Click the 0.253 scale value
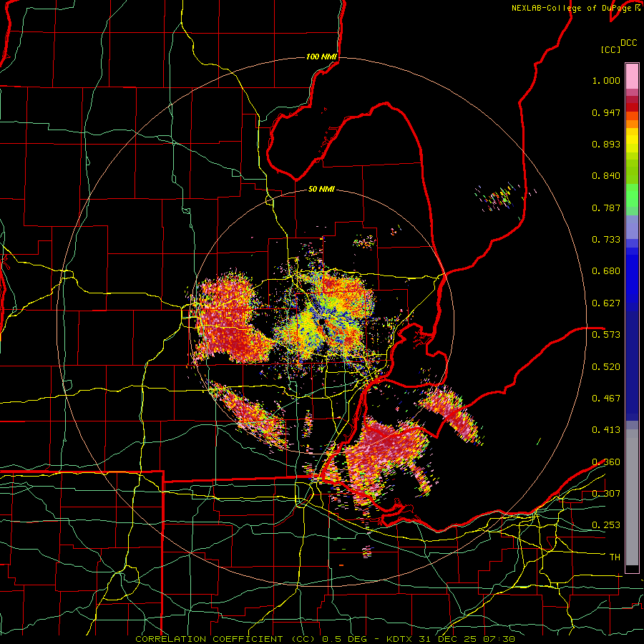Viewport: 644px width, 644px height. pos(606,525)
